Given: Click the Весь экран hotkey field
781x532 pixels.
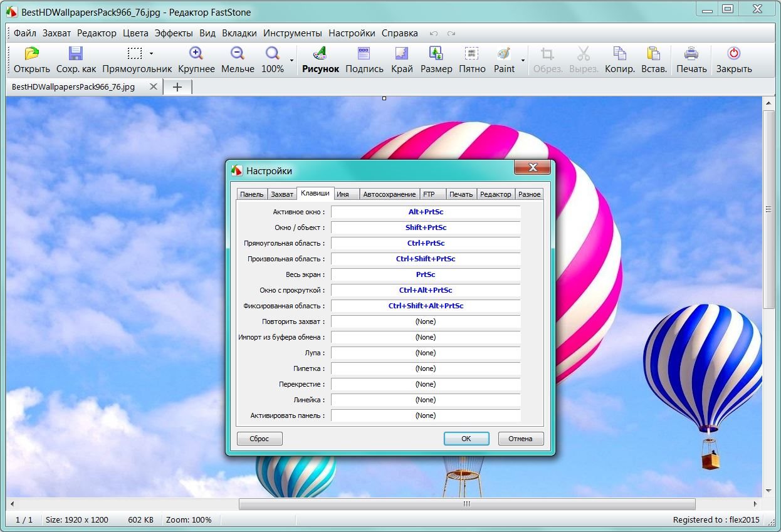Looking at the screenshot, I should 426,274.
